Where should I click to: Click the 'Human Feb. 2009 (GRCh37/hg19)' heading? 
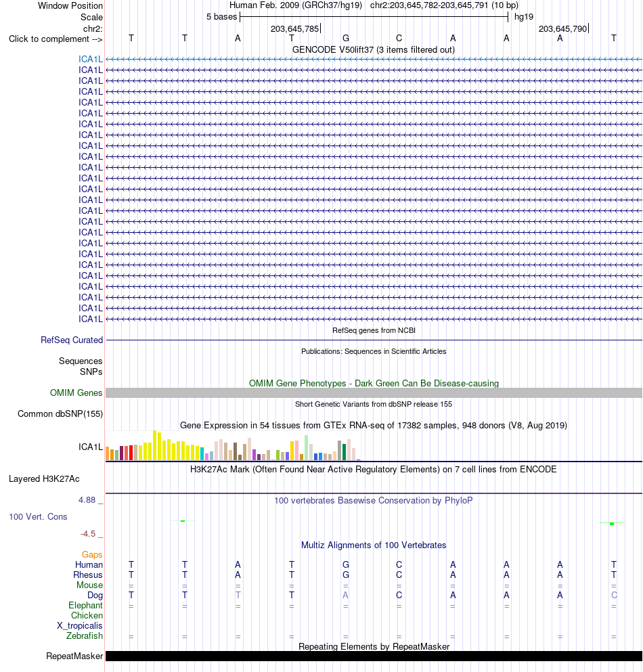pos(296,5)
